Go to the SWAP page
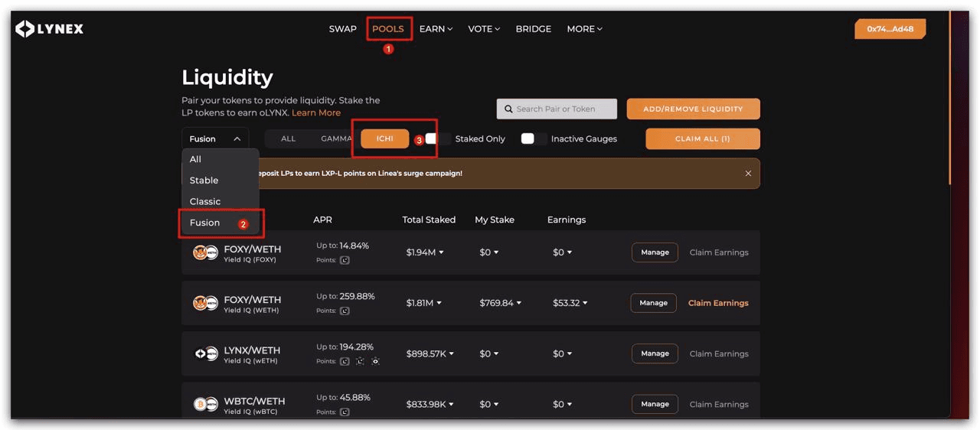The image size is (980, 430). pos(342,29)
